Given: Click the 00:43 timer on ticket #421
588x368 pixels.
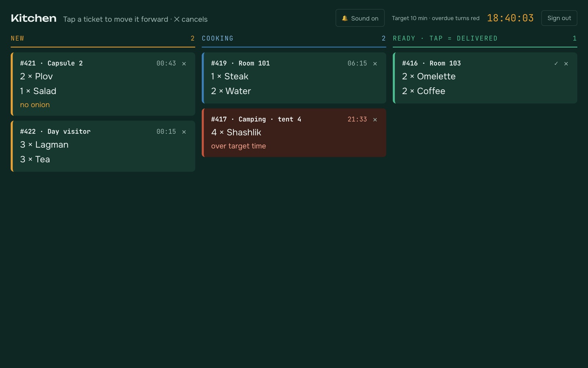Looking at the screenshot, I should 166,63.
